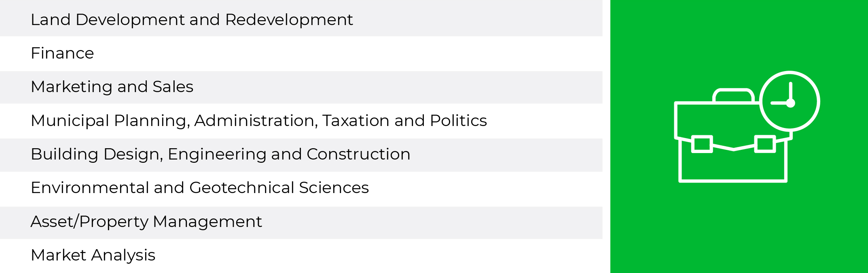Screen dimensions: 868x273
Task: Click the left clasp of the briefcase
Action: coord(702,144)
